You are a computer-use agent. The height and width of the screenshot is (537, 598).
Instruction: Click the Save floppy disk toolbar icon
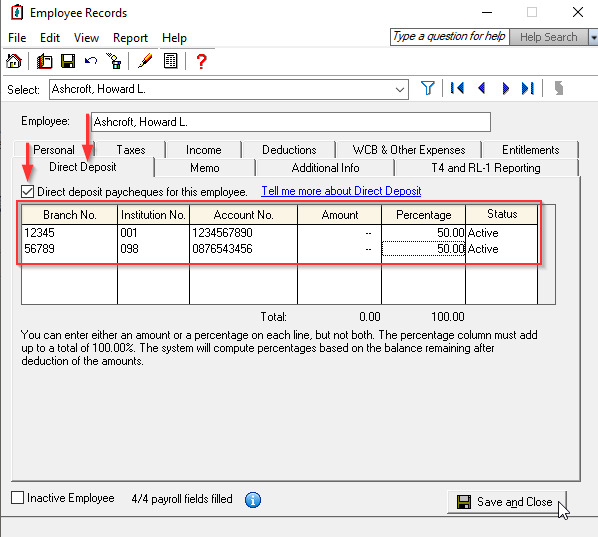coord(68,61)
